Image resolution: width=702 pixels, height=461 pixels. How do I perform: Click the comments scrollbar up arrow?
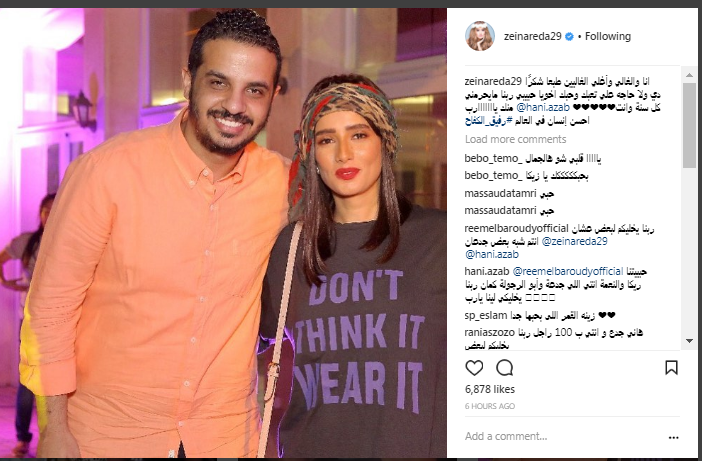tap(689, 75)
